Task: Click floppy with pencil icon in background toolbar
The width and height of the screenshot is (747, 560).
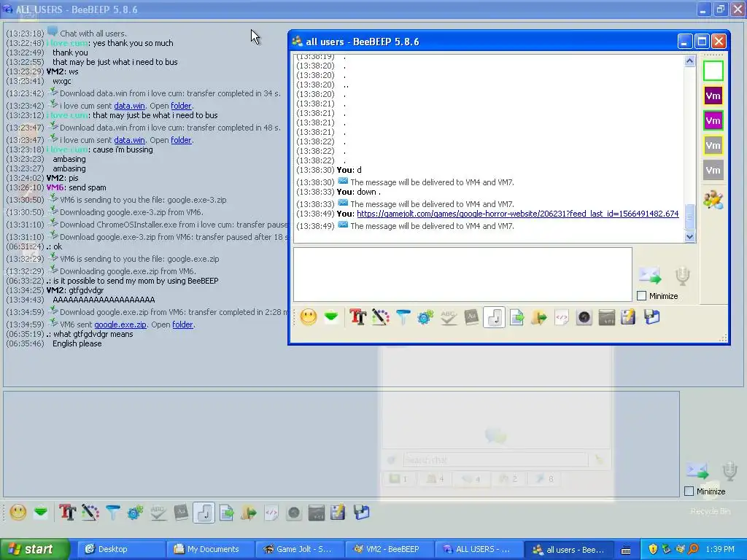Action: point(338,513)
